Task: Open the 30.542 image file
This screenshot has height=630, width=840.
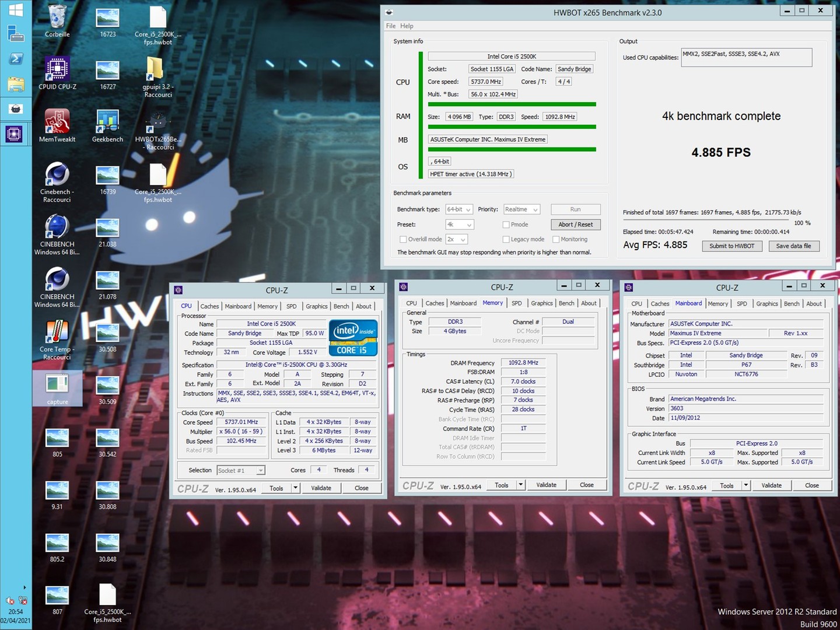Action: point(108,441)
